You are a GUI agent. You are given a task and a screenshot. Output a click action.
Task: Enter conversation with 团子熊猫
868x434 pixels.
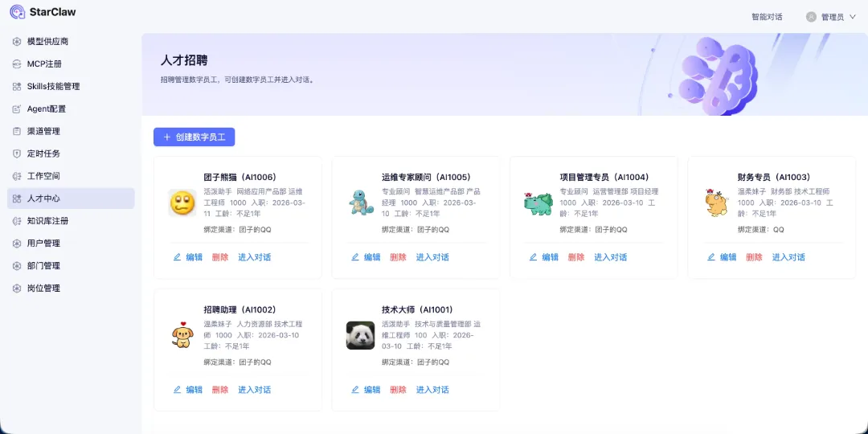coord(255,257)
